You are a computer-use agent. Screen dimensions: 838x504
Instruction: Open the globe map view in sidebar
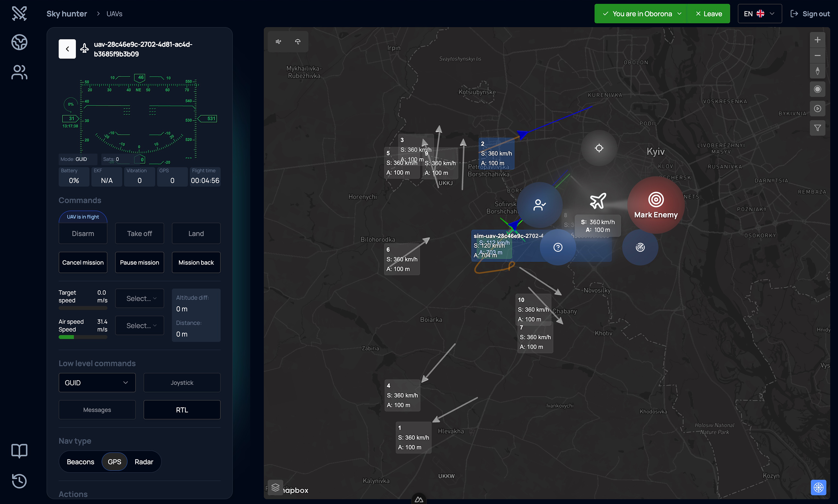19,42
